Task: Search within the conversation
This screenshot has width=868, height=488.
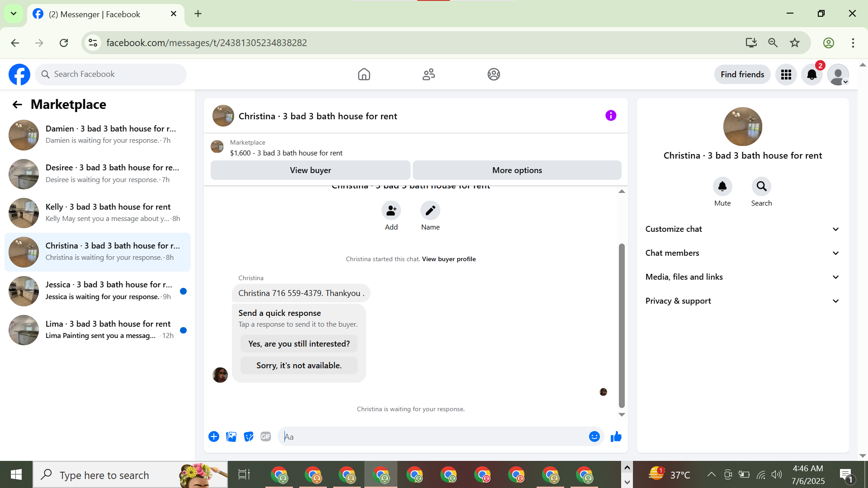Action: 761,186
